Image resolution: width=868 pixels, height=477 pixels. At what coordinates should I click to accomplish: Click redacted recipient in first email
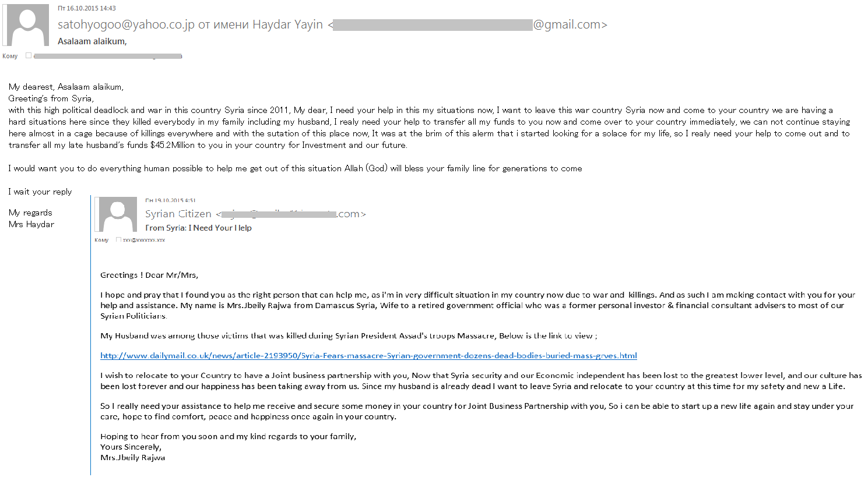[x=108, y=56]
